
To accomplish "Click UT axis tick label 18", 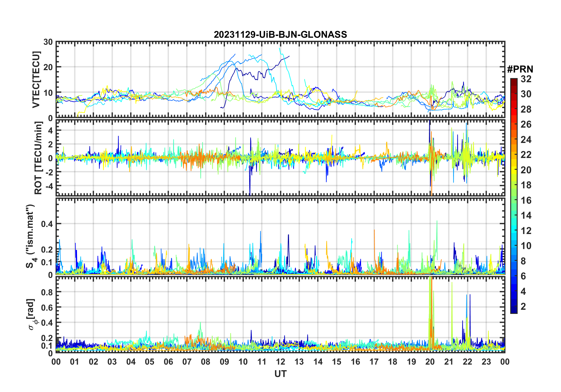I will click(x=393, y=362).
